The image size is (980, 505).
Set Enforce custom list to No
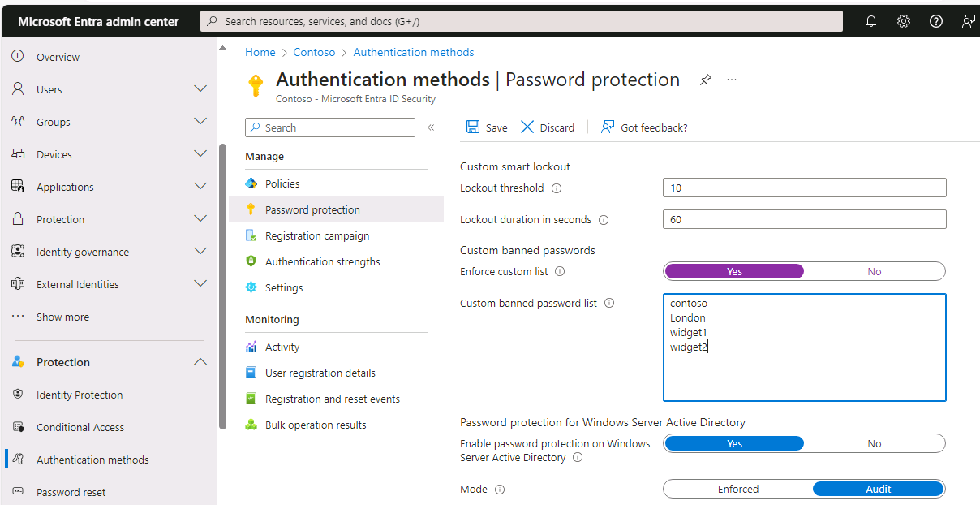875,271
